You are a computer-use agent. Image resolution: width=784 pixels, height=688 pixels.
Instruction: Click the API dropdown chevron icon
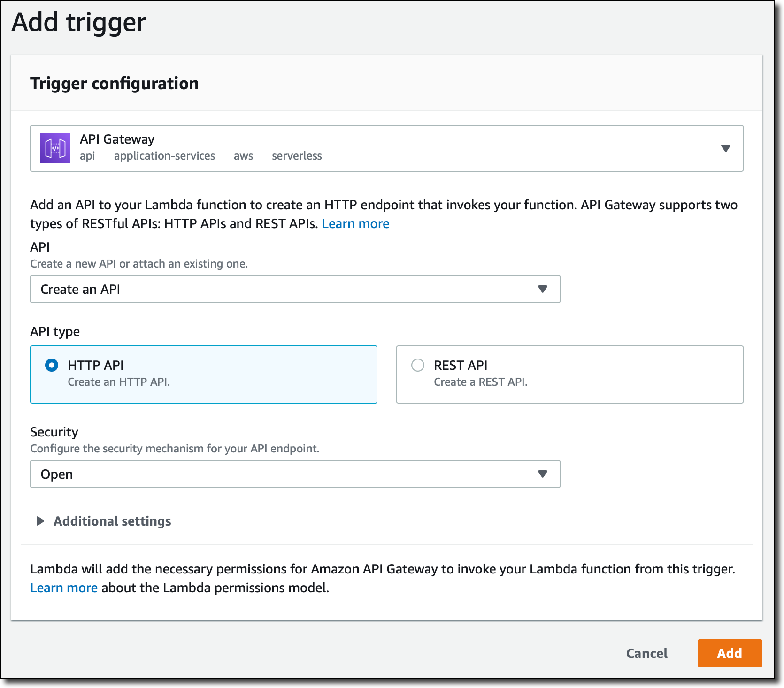tap(543, 289)
